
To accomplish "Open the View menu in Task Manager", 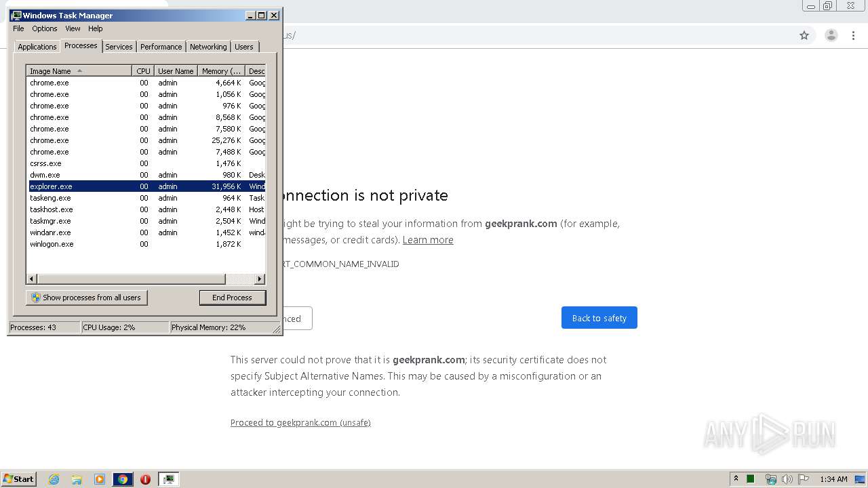I will point(73,28).
